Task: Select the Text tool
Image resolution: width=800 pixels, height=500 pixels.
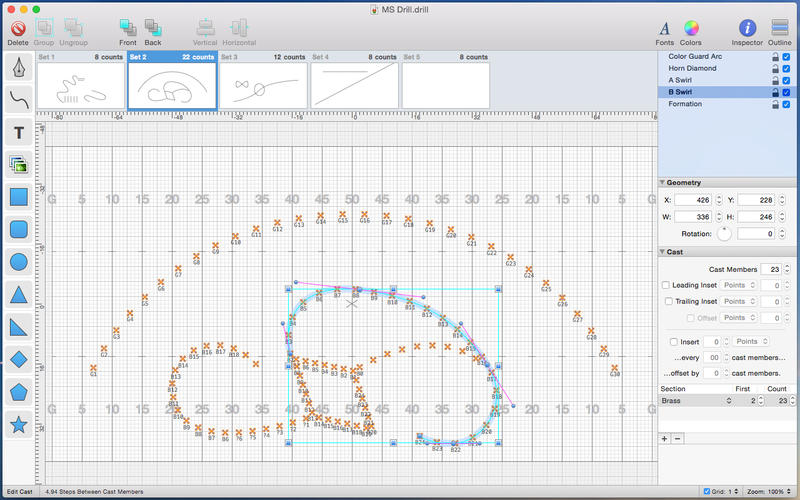Action: click(x=18, y=132)
